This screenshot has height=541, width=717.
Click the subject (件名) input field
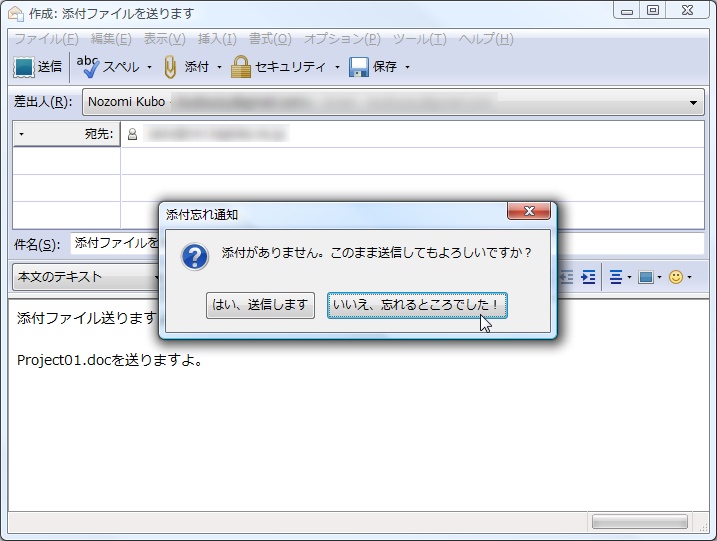pos(387,243)
